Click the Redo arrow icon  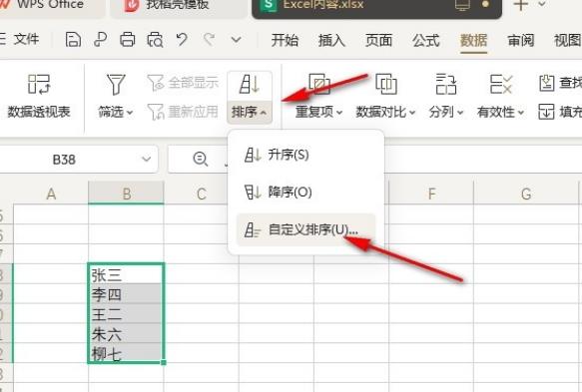click(x=209, y=39)
